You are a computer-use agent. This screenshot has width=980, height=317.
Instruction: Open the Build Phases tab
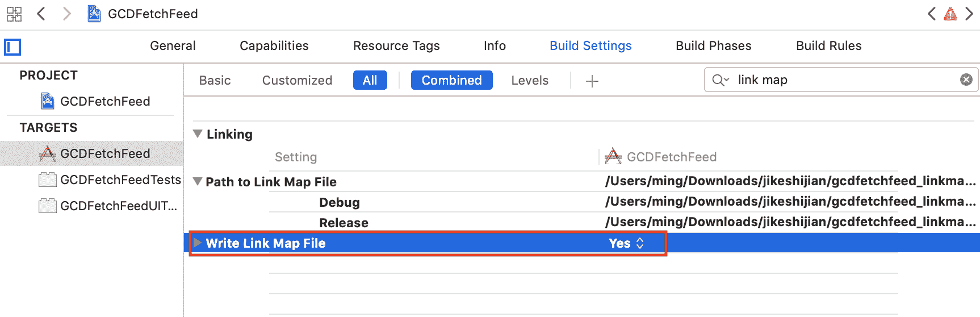click(x=713, y=45)
